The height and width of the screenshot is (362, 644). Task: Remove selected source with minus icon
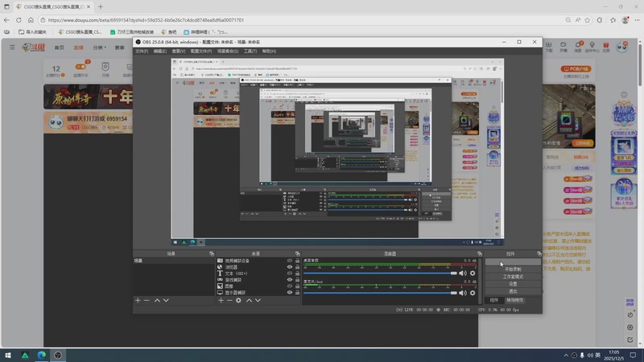[229, 300]
